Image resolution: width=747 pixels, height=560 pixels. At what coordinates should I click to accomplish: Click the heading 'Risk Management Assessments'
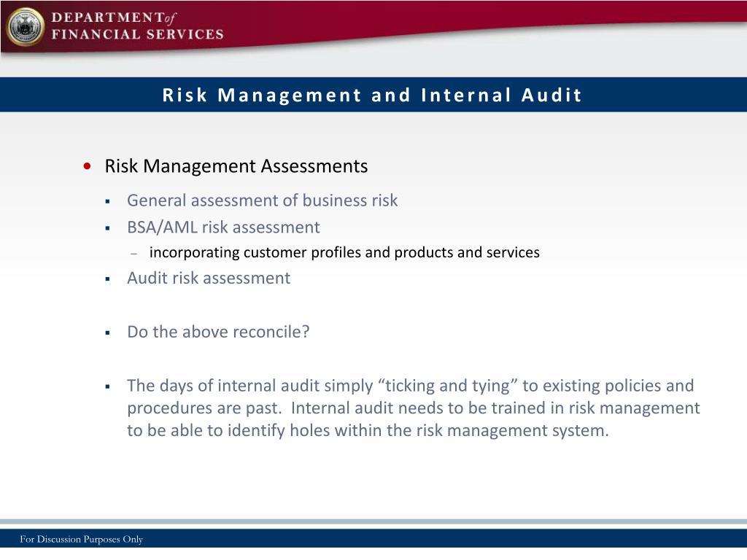[236, 166]
